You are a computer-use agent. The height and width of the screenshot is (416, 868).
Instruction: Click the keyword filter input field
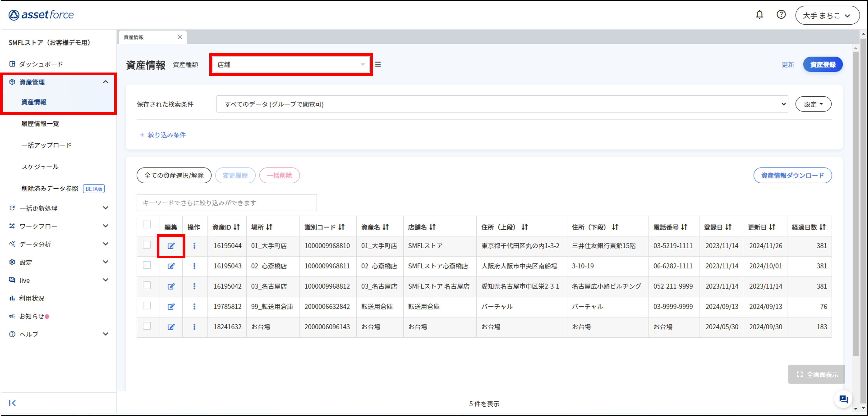226,203
